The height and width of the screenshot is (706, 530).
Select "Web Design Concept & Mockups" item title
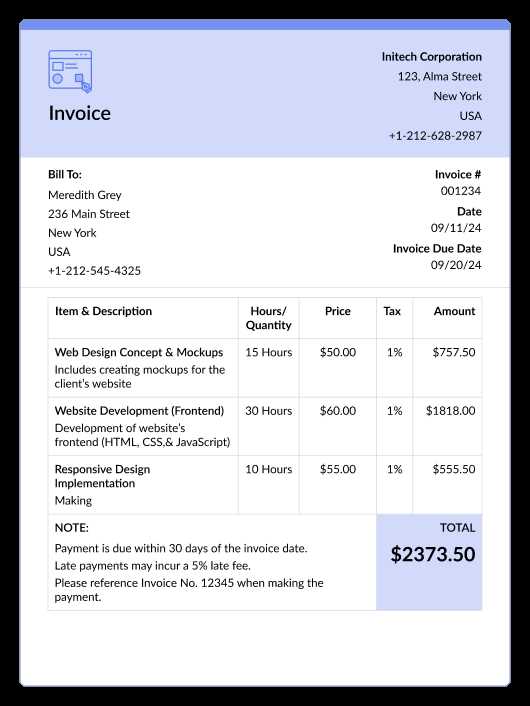tap(139, 352)
